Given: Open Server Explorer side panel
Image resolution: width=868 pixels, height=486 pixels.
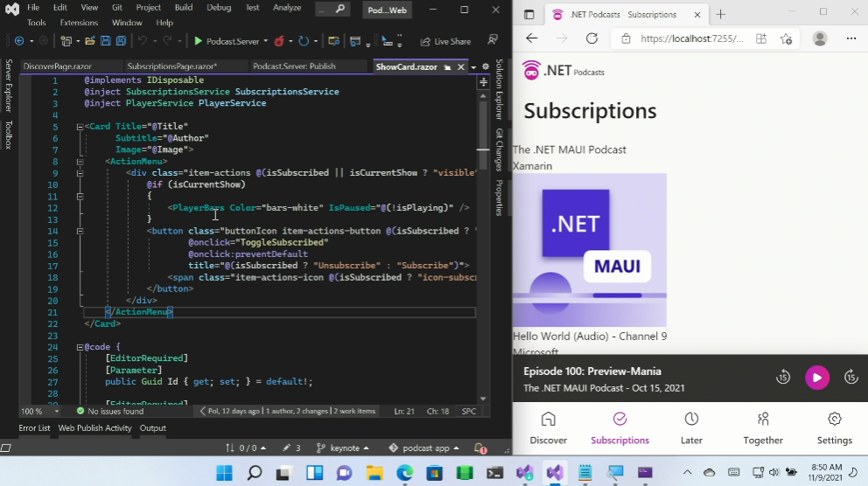Looking at the screenshot, I should click(x=8, y=86).
